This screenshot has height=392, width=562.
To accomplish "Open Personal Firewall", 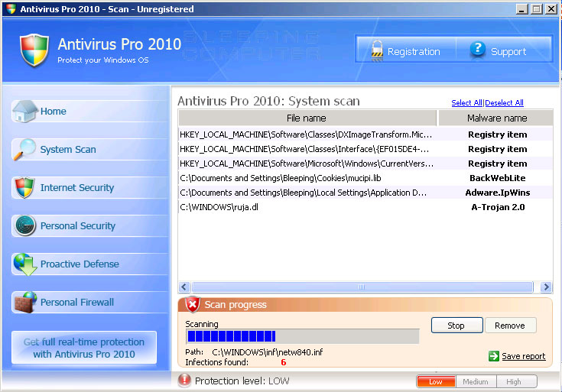I will tap(89, 303).
